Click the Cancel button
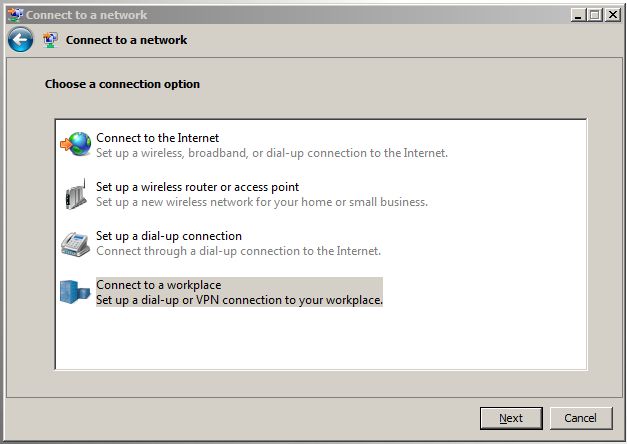The height and width of the screenshot is (444, 627). pyautogui.click(x=581, y=418)
